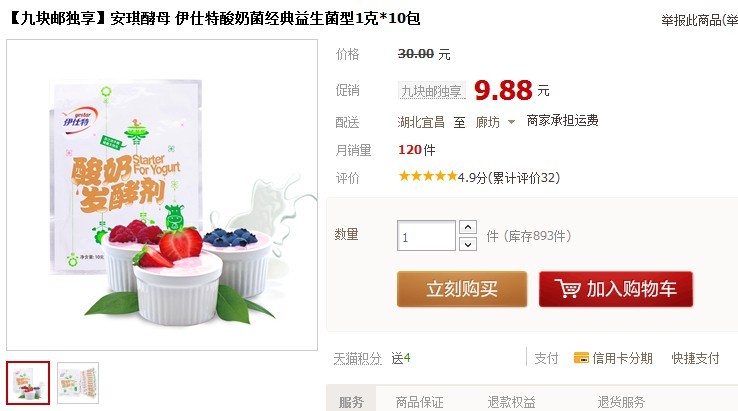Increase quantity with the up arrow
This screenshot has width=738, height=411.
(467, 227)
